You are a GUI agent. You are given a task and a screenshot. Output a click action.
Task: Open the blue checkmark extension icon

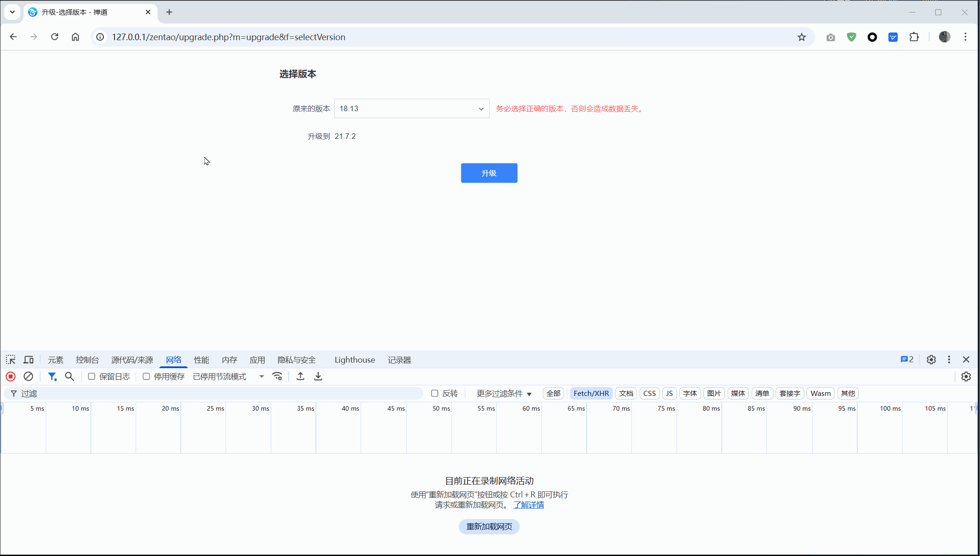pos(893,37)
